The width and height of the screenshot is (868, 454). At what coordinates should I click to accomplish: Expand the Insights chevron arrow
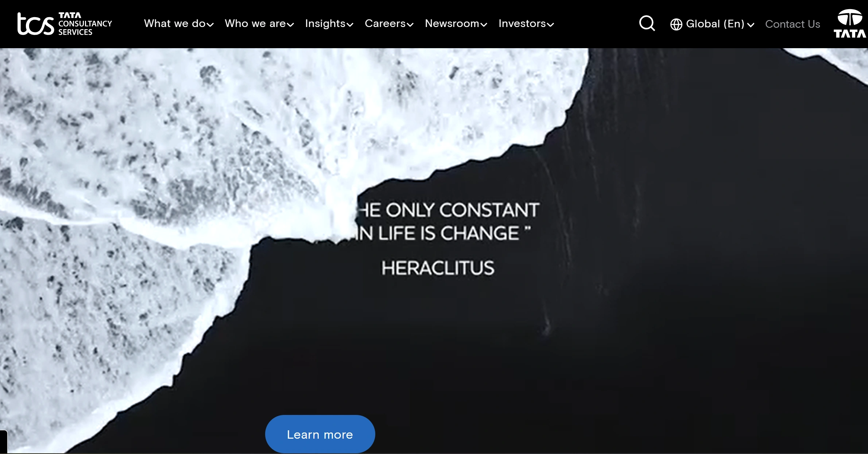point(350,25)
